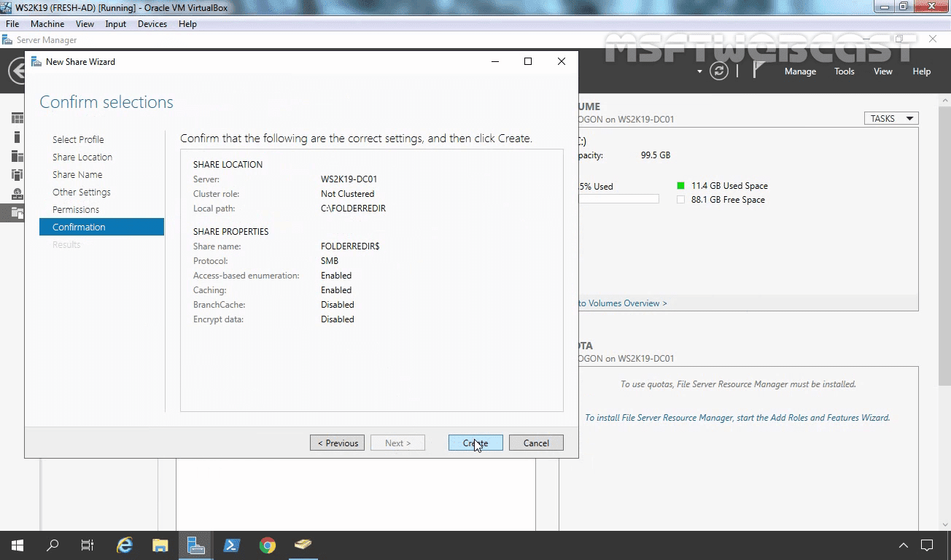Open VirtualBox File menu
Viewport: 951px width, 560px height.
12,24
